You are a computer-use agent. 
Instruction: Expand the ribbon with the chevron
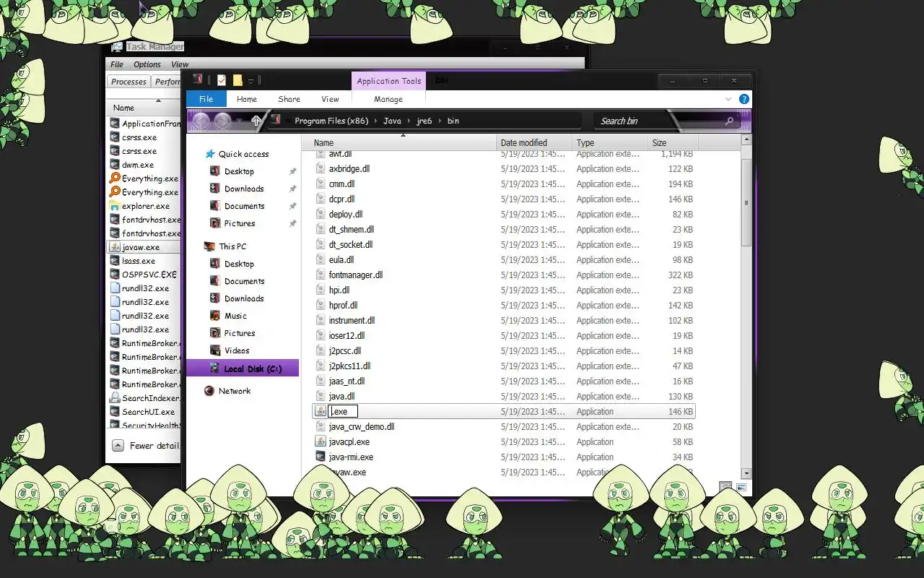pyautogui.click(x=728, y=99)
